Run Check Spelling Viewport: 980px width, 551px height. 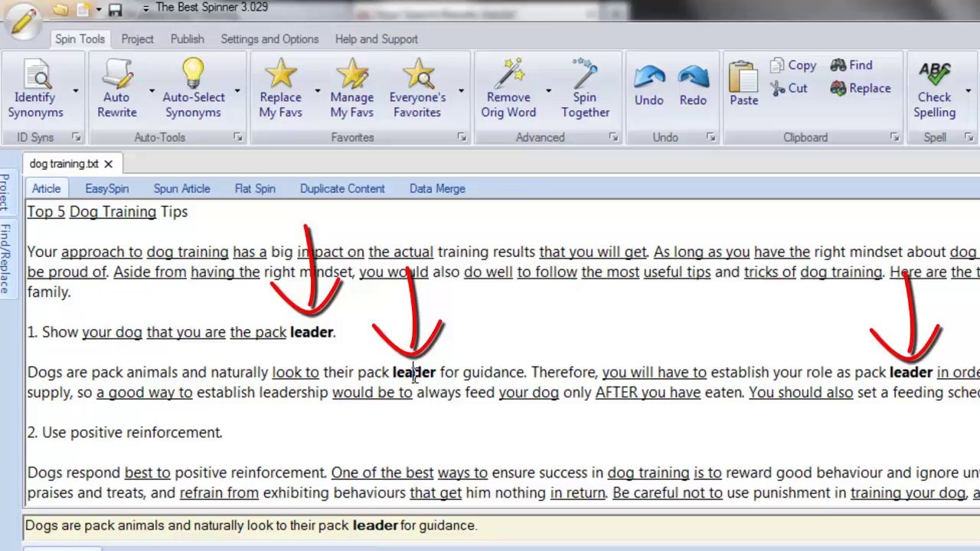pyautogui.click(x=934, y=90)
